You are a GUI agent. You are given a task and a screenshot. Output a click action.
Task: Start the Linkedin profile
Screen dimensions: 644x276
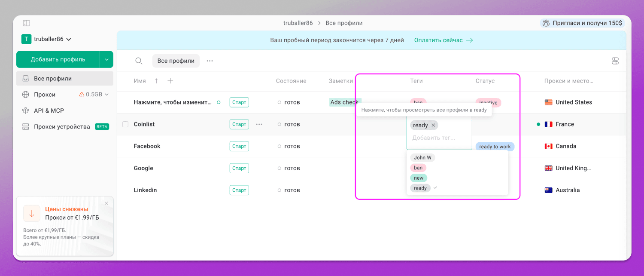tap(239, 190)
